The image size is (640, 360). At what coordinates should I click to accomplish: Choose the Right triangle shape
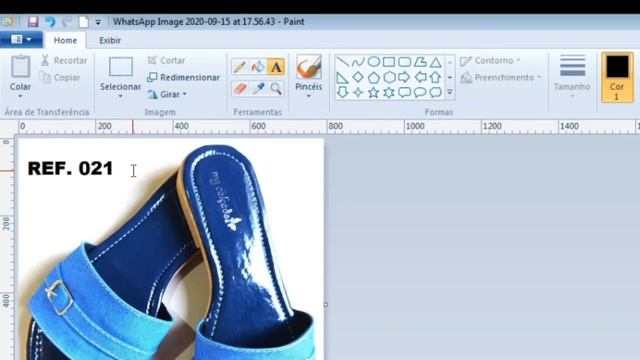(343, 77)
